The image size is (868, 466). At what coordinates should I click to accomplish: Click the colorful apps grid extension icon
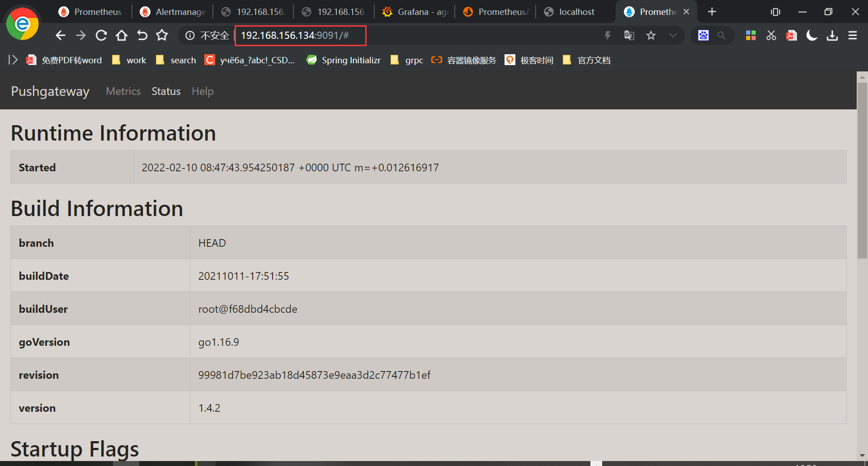click(x=750, y=35)
